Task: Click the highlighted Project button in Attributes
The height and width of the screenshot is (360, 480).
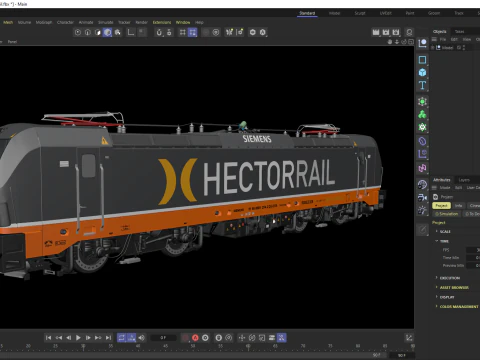Action: coord(441,206)
